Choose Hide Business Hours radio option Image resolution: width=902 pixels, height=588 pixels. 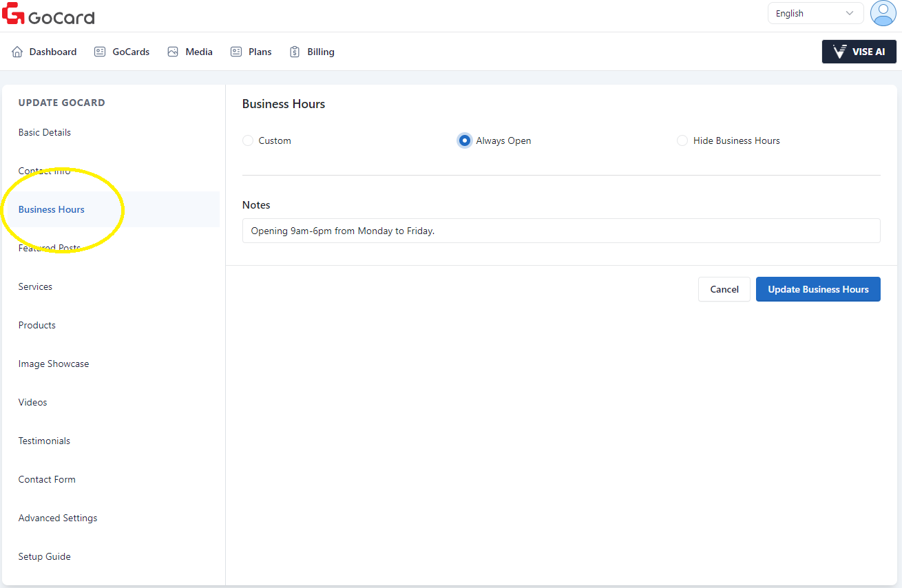[682, 140]
